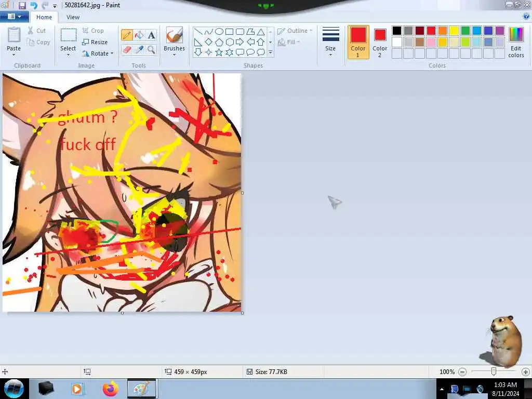Open the media player taskbar icon
This screenshot has height=399, width=532.
[x=77, y=389]
